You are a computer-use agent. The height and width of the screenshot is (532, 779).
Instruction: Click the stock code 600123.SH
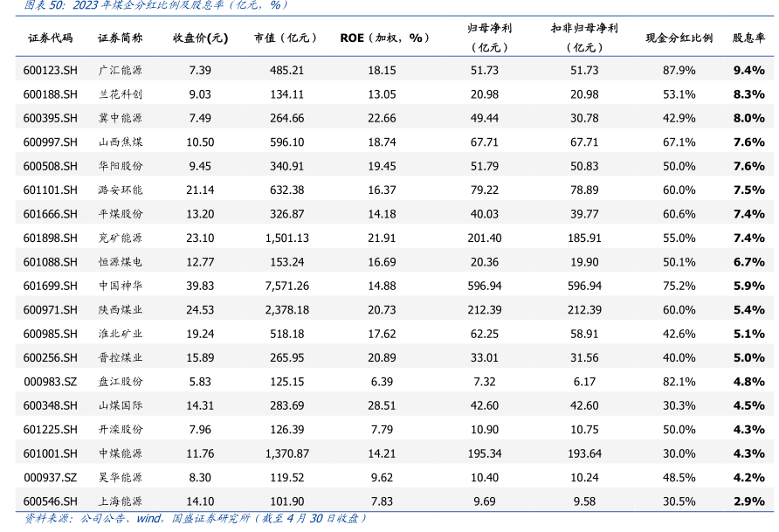click(50, 71)
